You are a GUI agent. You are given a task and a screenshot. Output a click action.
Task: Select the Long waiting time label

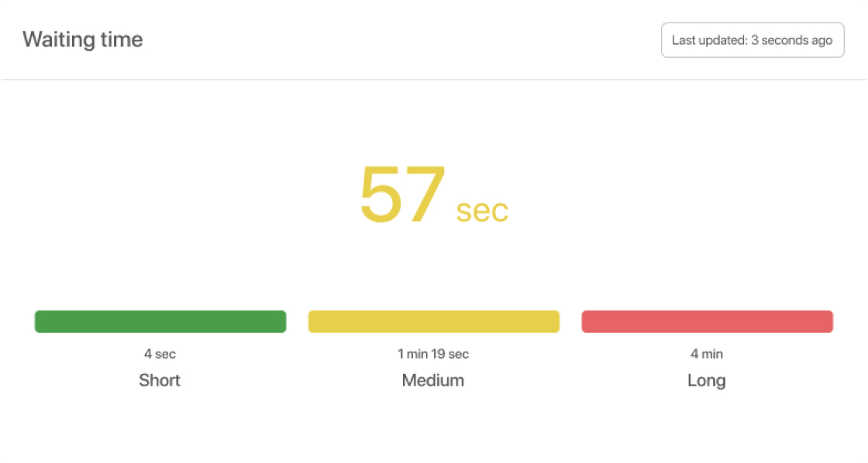pos(707,380)
